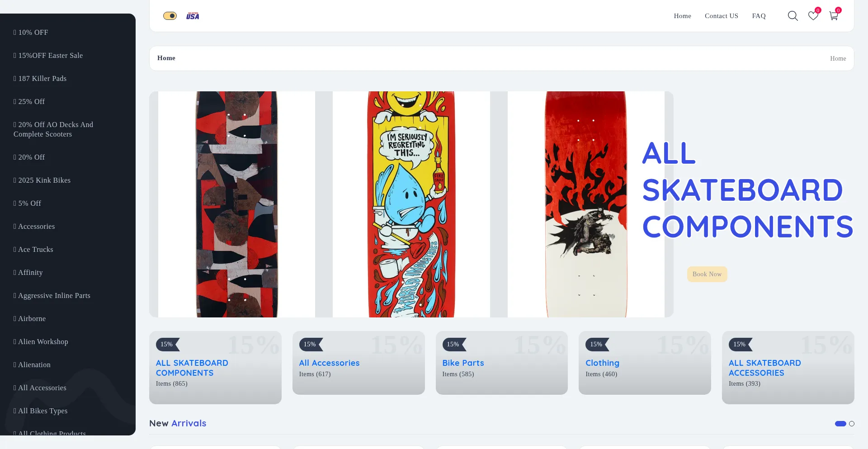
Task: Open the search magnifier icon
Action: (793, 16)
